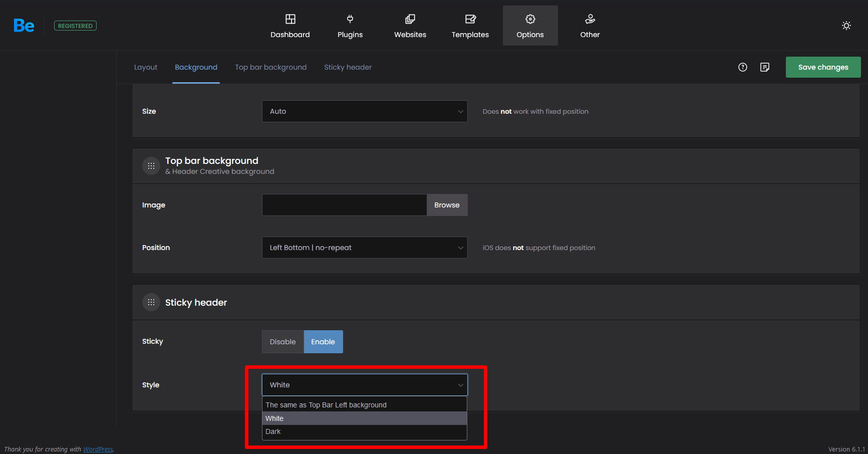Screen dimensions: 868x454
Task: Click the REGISTERED badge
Action: point(75,26)
